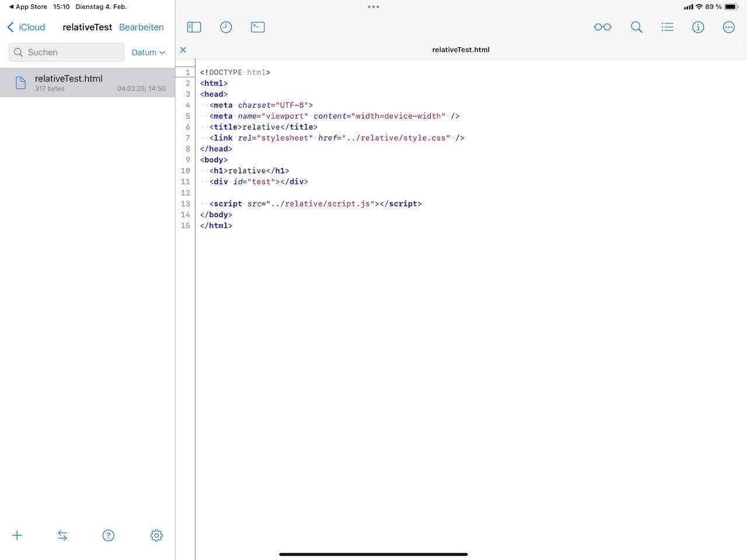Select the relativeTest.html tab title

click(461, 50)
